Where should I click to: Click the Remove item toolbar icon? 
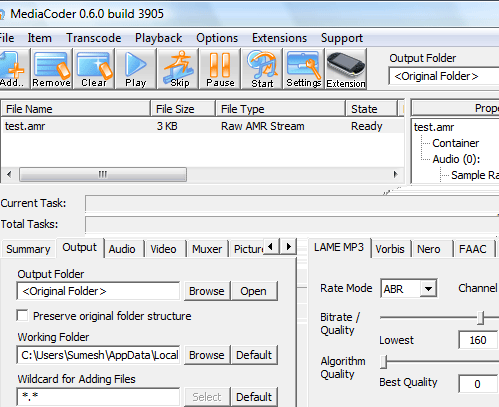point(51,69)
